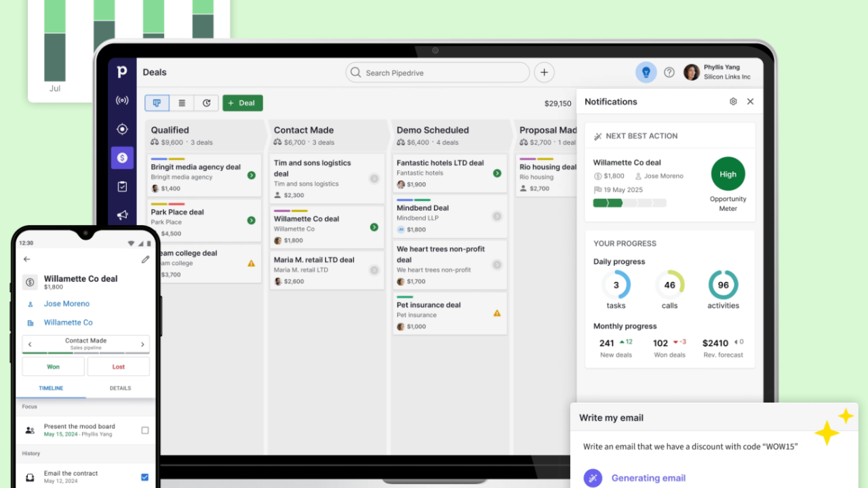868x488 pixels.
Task: Open the lightbulb Sales Assistant icon
Action: (646, 73)
